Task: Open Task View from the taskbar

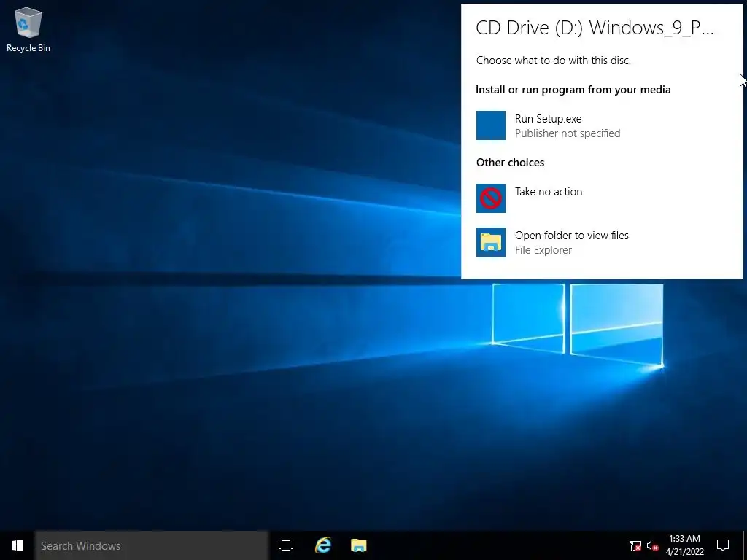Action: [x=286, y=545]
